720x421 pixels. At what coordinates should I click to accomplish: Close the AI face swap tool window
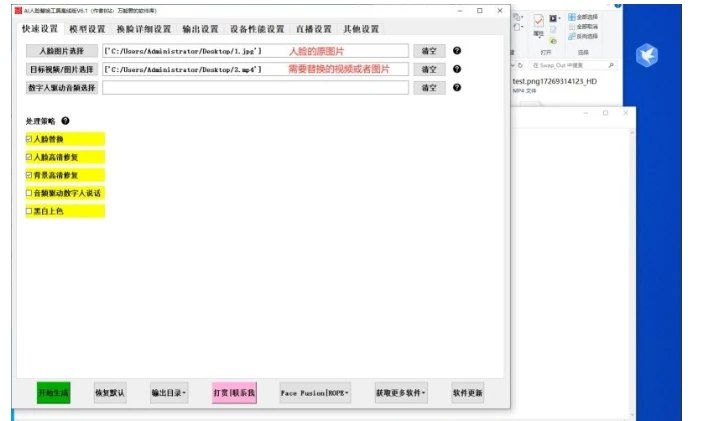(x=500, y=11)
